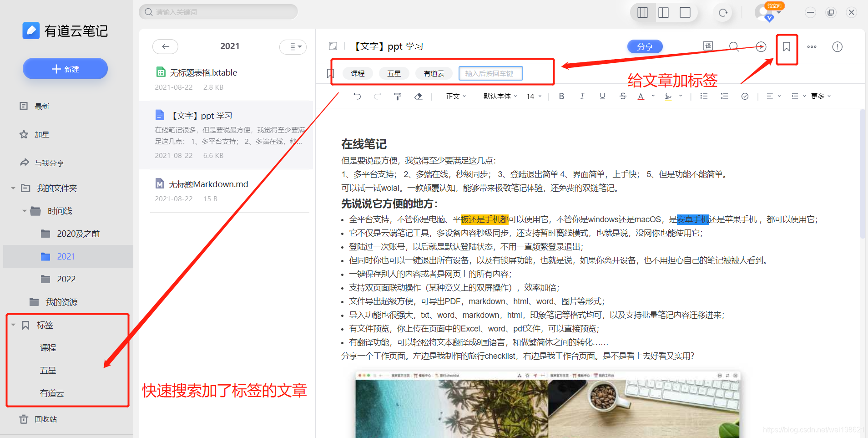Open the font size dropdown
Viewport: 868px width, 438px height.
pos(533,96)
